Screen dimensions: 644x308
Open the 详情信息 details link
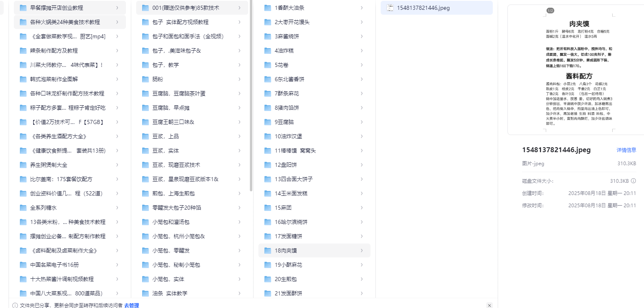click(x=626, y=150)
